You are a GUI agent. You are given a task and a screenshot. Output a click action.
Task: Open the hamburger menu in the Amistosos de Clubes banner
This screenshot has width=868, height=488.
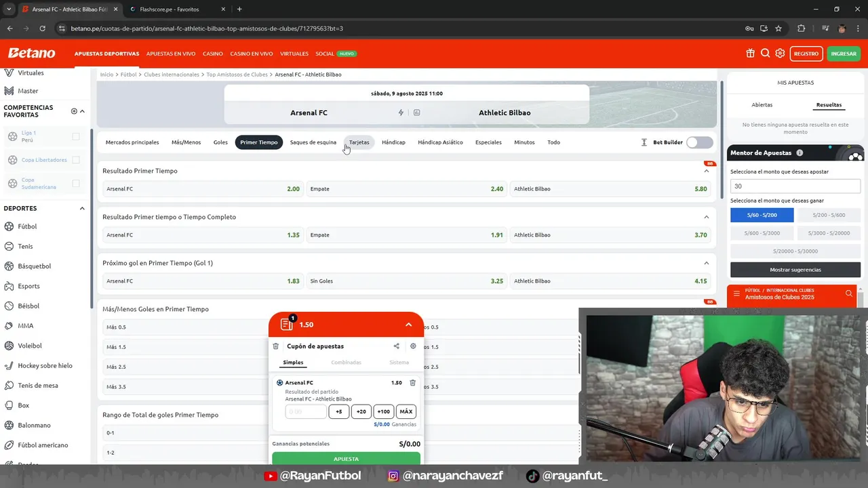click(736, 293)
